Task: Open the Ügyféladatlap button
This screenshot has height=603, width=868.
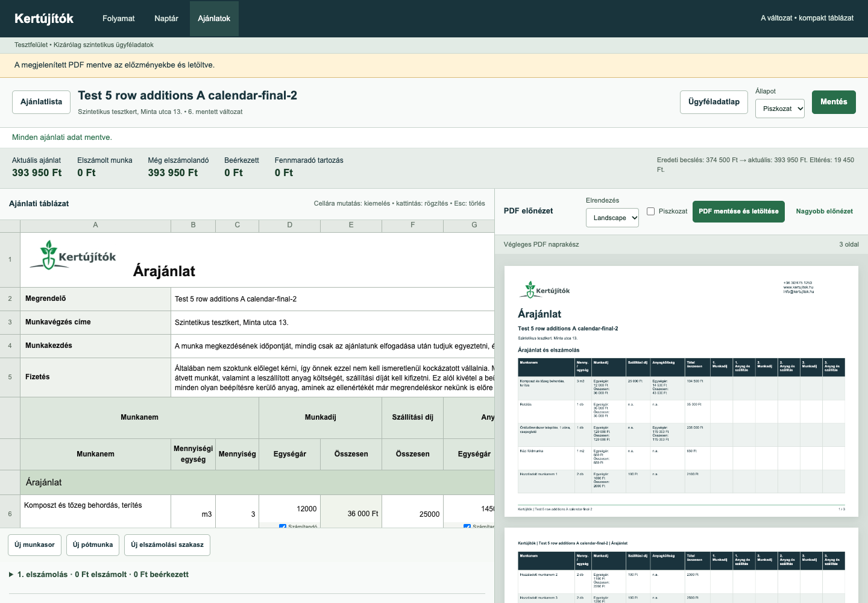Action: (x=714, y=102)
